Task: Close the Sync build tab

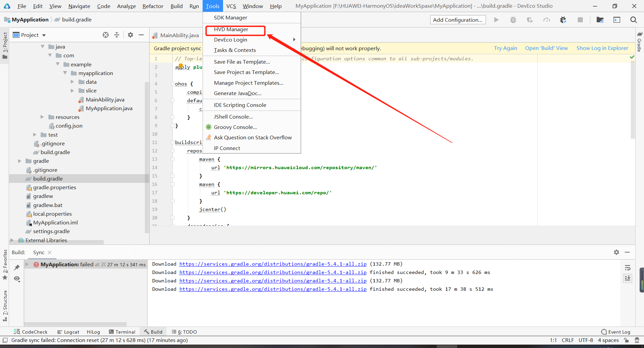Action: coord(50,252)
